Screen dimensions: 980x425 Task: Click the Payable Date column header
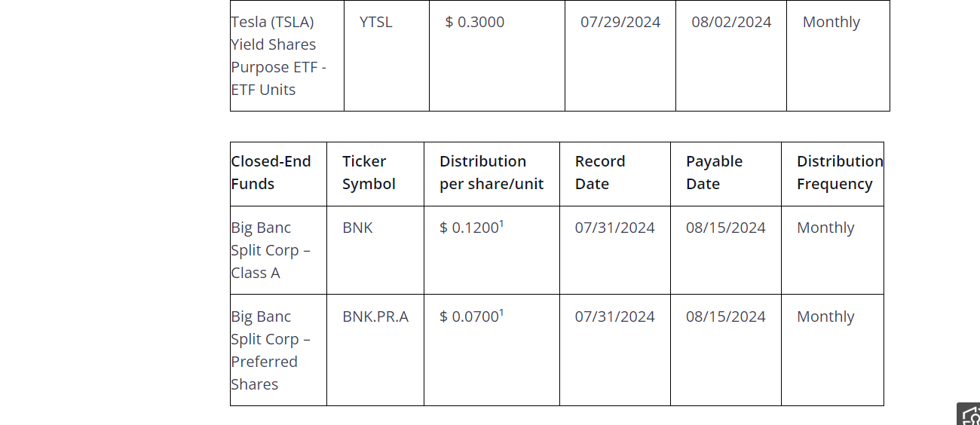click(714, 173)
